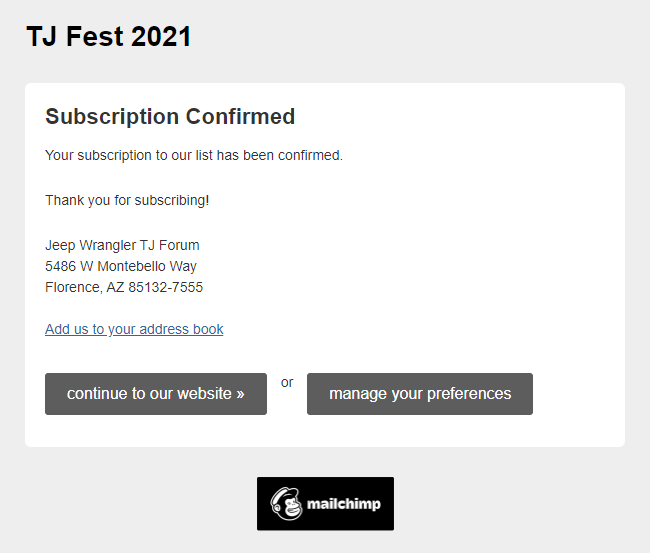Select the 5486 W Montebello Way address line
Viewport: 650px width, 553px height.
121,266
